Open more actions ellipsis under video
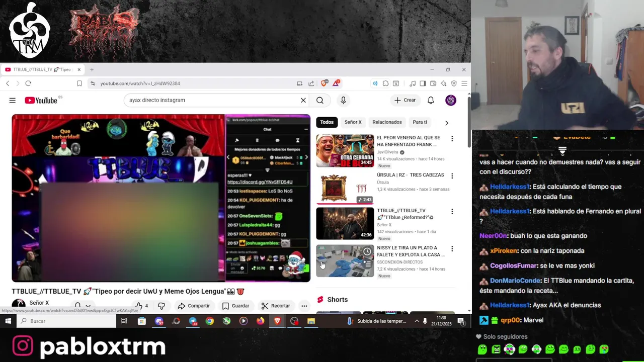 (x=304, y=306)
